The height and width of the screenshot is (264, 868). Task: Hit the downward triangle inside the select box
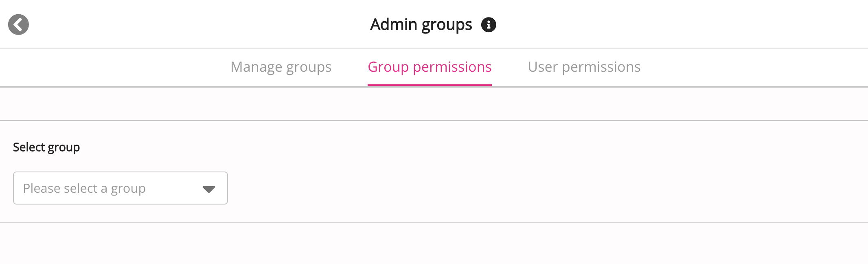tap(208, 188)
